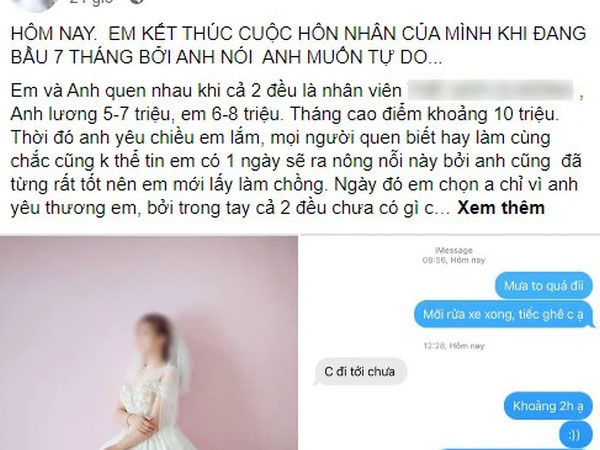Click the blurred company name text
Viewport: 600px width, 450px height.
[492, 91]
